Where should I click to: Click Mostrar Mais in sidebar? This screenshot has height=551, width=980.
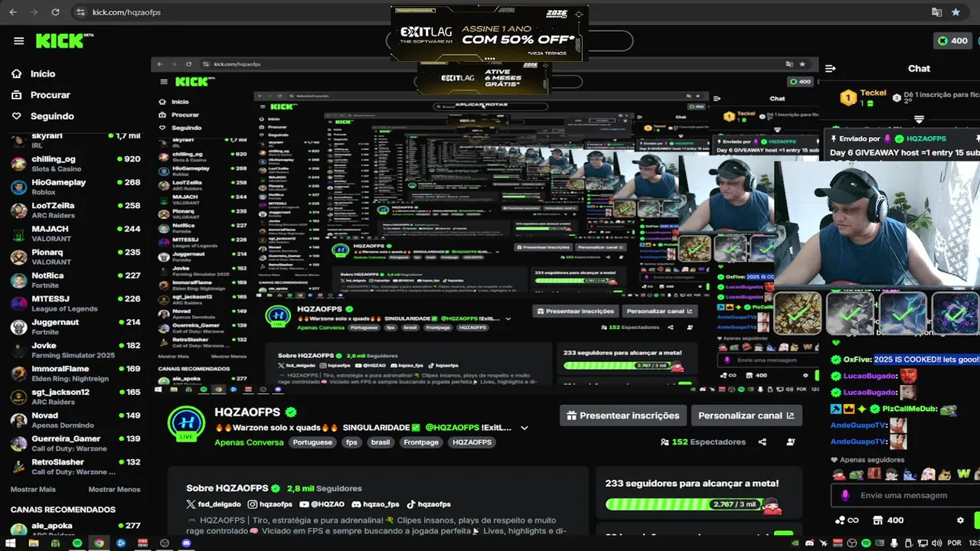pyautogui.click(x=33, y=490)
